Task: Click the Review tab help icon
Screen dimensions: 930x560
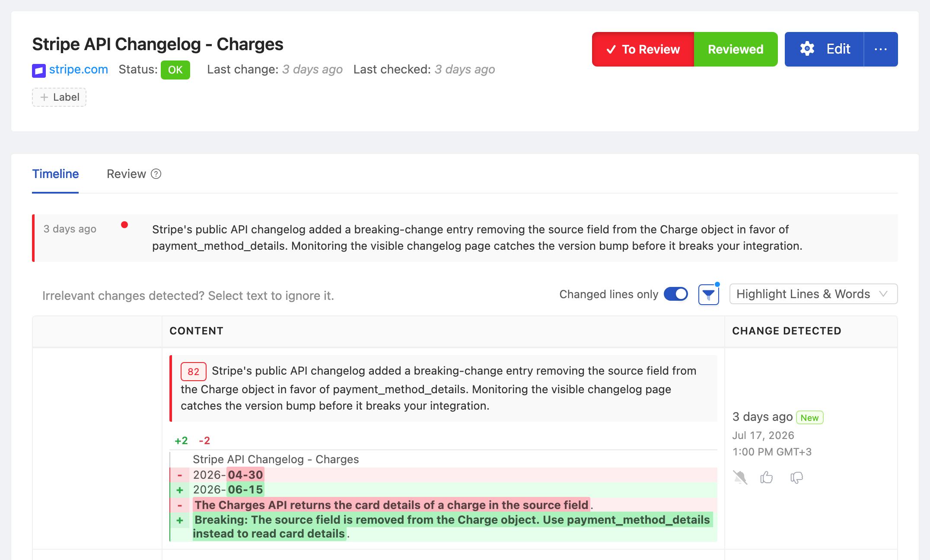Action: tap(156, 174)
